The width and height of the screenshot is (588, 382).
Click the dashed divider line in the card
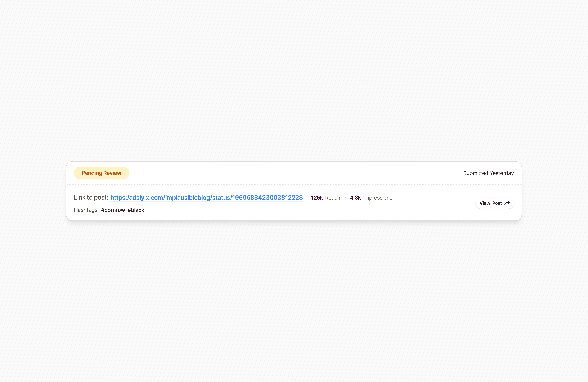[294, 185]
